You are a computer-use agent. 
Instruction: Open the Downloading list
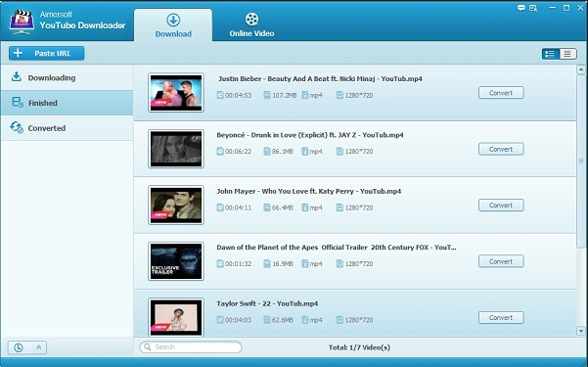coord(67,77)
